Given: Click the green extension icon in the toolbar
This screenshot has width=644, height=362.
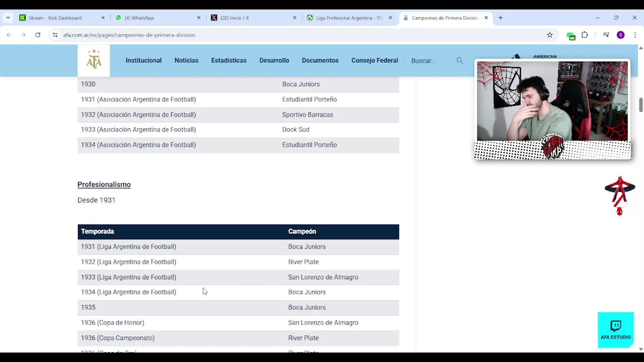Looking at the screenshot, I should [x=571, y=35].
